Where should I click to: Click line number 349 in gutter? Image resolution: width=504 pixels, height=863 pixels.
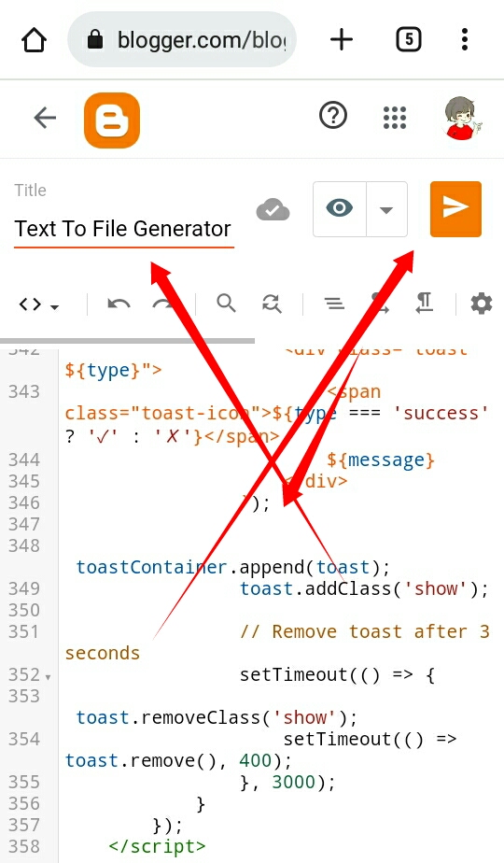point(23,588)
